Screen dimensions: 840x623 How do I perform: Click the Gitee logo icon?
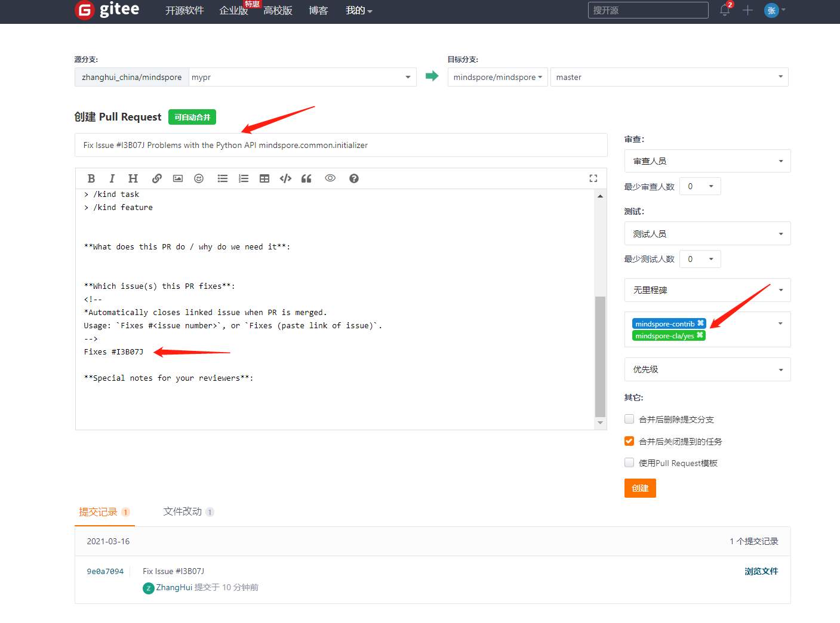click(85, 10)
